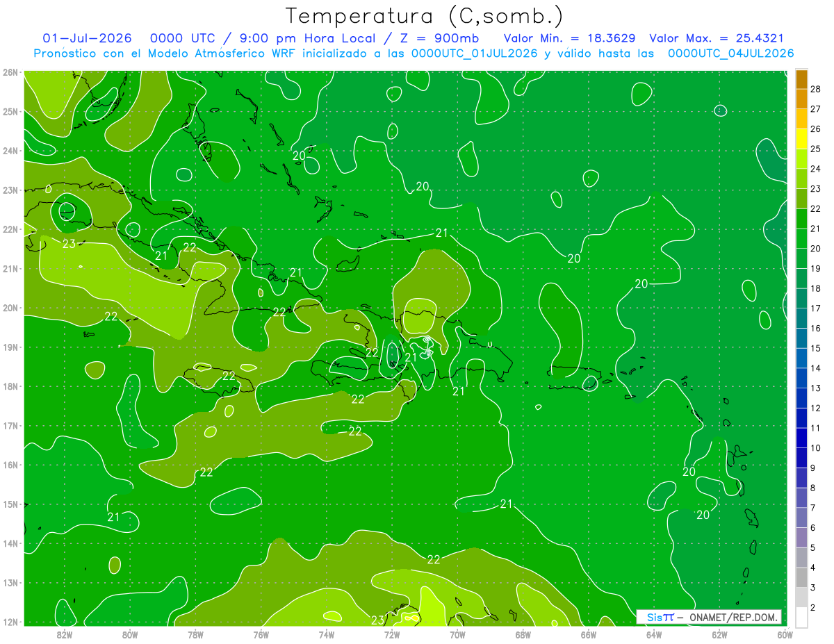Click the '78W' longitude axis label
This screenshot has width=834, height=644.
(195, 634)
